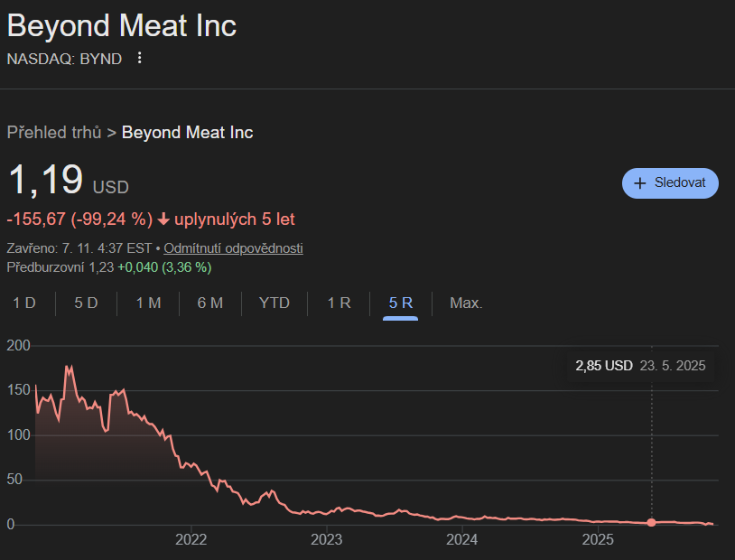Switch to the 1 D time range

click(24, 303)
